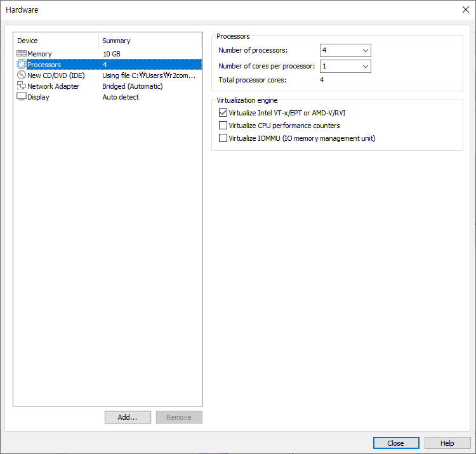Open Number of processors dropdown
This screenshot has height=454, width=476.
(345, 50)
